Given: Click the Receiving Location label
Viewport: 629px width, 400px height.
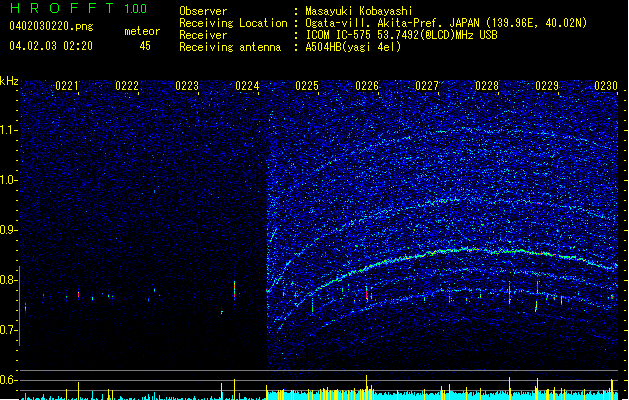Looking at the screenshot, I should (233, 23).
